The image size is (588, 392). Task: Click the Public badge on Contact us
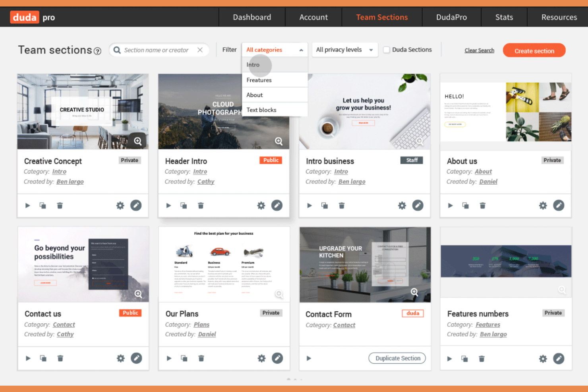click(130, 313)
